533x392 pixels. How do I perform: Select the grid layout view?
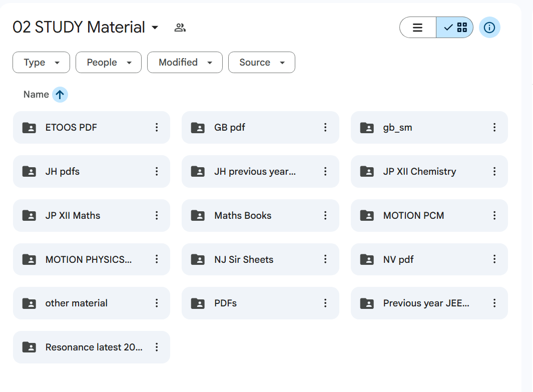[455, 28]
